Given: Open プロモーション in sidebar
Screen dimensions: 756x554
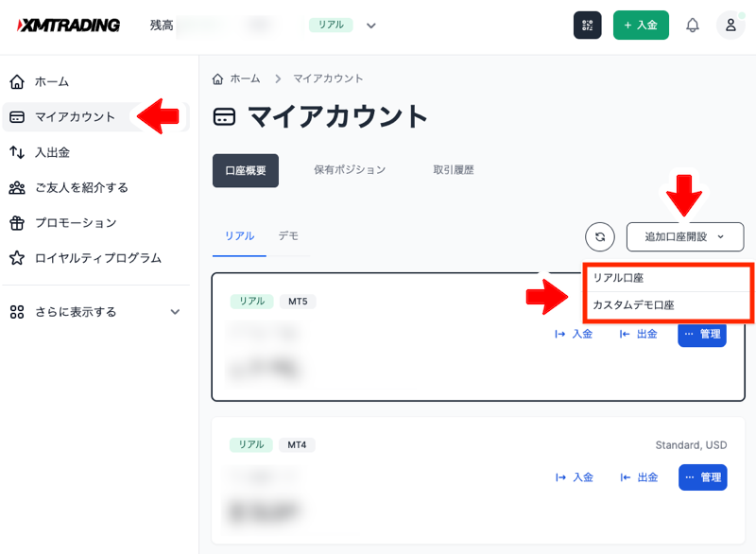Looking at the screenshot, I should tap(76, 223).
